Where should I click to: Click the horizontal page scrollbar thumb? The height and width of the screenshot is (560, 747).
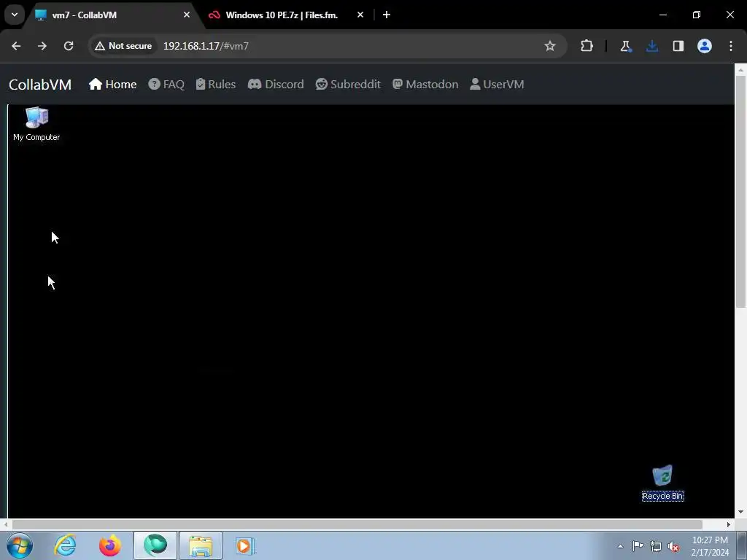357,524
